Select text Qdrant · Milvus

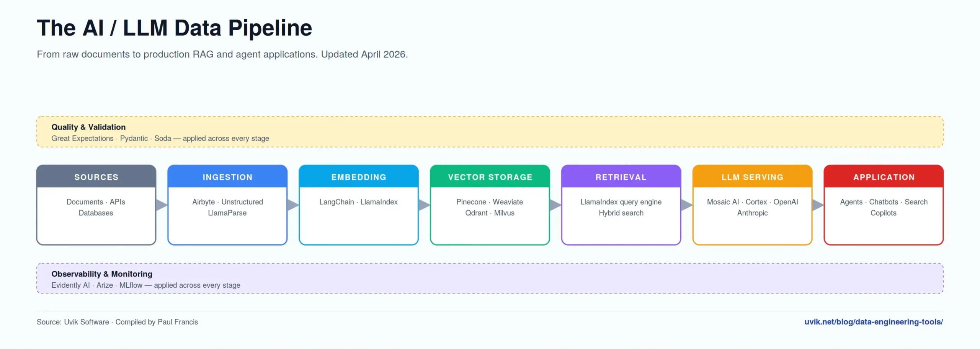[x=490, y=213]
